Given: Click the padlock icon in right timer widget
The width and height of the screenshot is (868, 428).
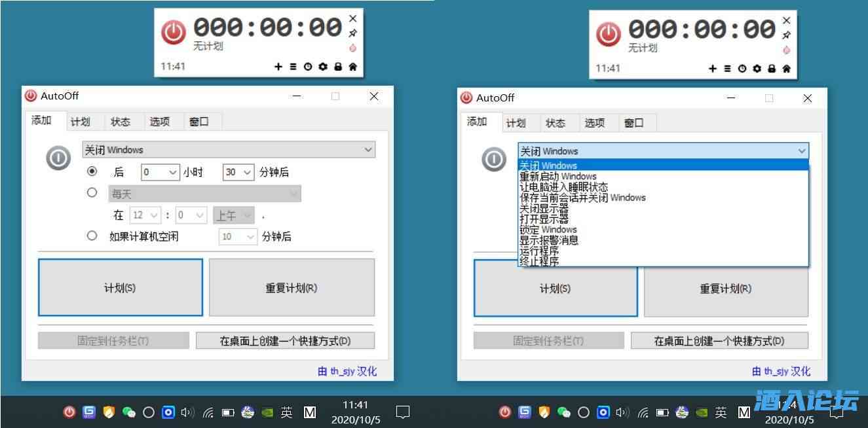Looking at the screenshot, I should [772, 69].
